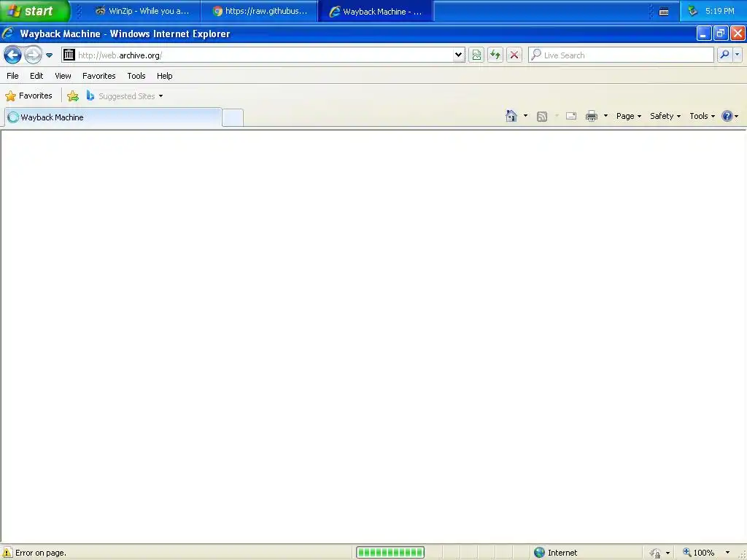Screen dimensions: 747x560
Task: Open the Favorites menu
Action: [x=98, y=76]
